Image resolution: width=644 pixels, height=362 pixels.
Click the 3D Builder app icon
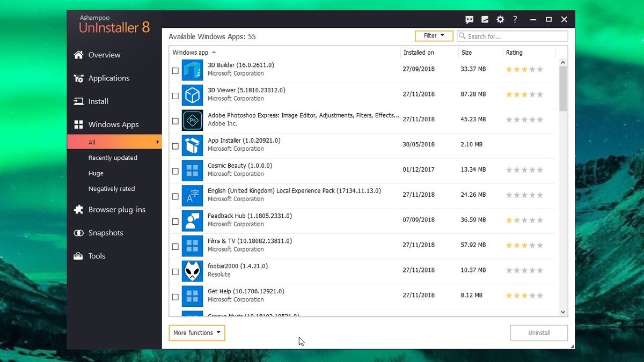[192, 70]
